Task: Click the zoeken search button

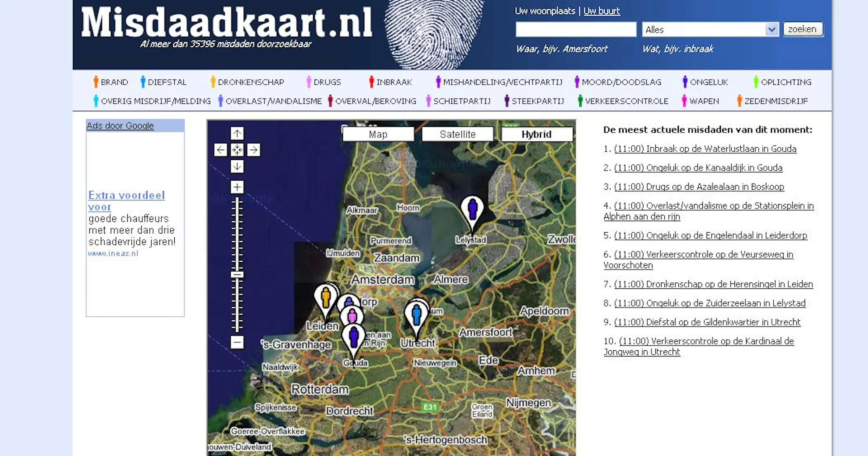Action: coord(803,29)
